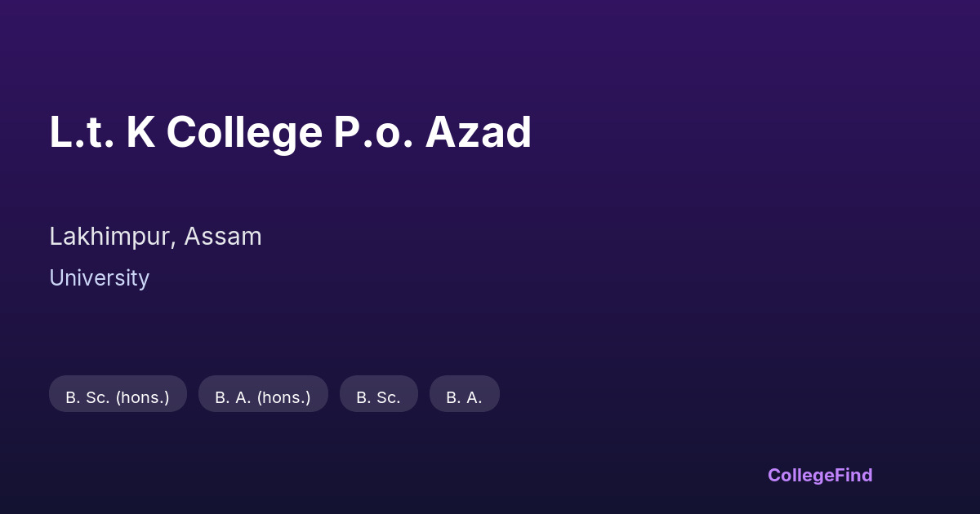Click "College" in the CollegeFind logo

800,475
